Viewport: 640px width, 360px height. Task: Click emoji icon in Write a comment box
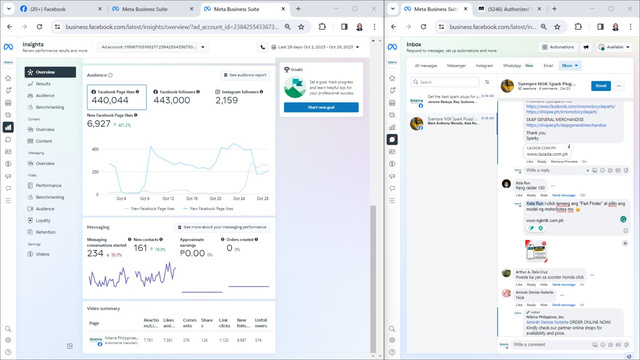(603, 345)
